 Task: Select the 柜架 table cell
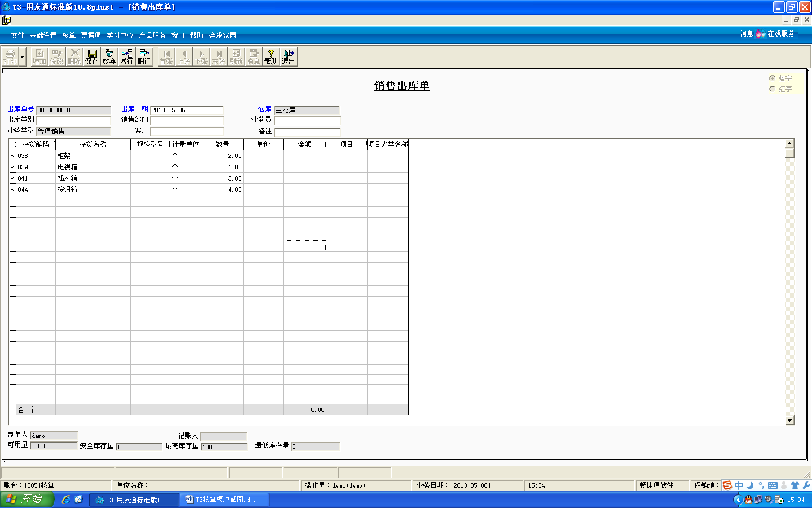pos(93,156)
